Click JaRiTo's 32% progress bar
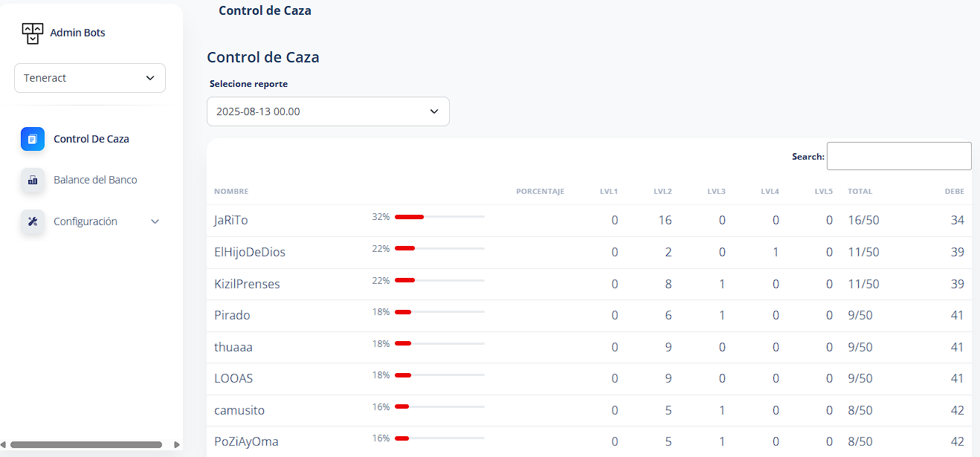 439,217
